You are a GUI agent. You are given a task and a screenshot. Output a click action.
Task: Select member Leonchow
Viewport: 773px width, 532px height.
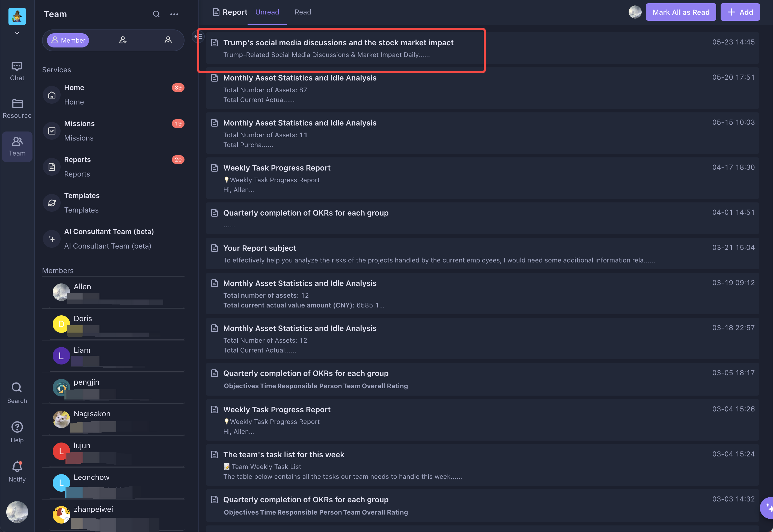pos(113,483)
